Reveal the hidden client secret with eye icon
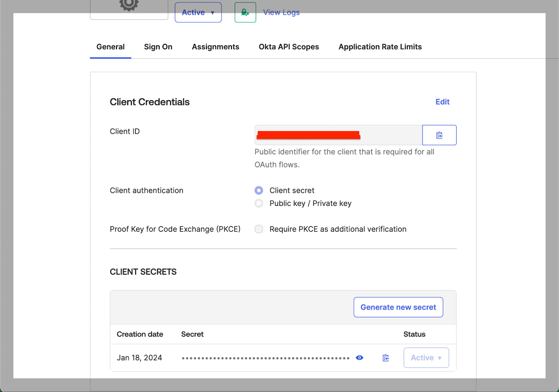The height and width of the screenshot is (392, 559). pyautogui.click(x=360, y=357)
